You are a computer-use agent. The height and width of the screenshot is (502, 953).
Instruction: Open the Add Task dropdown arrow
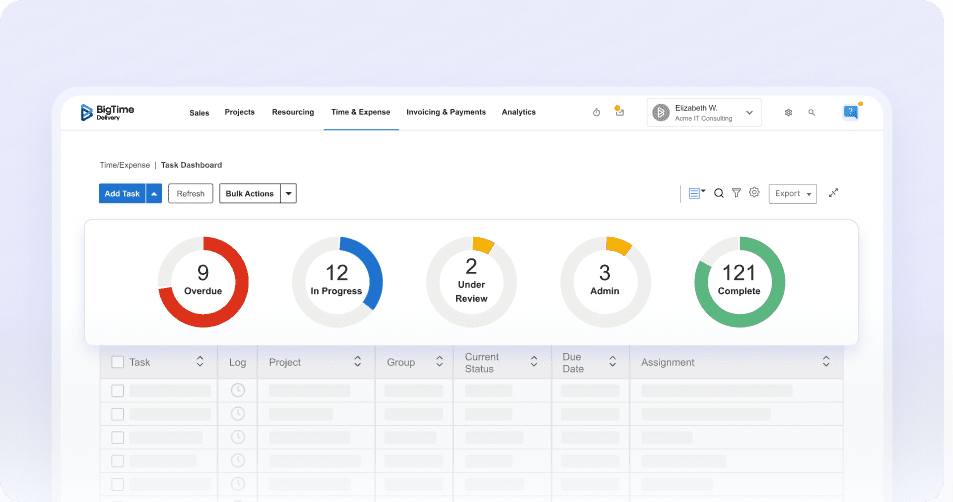[x=154, y=193]
